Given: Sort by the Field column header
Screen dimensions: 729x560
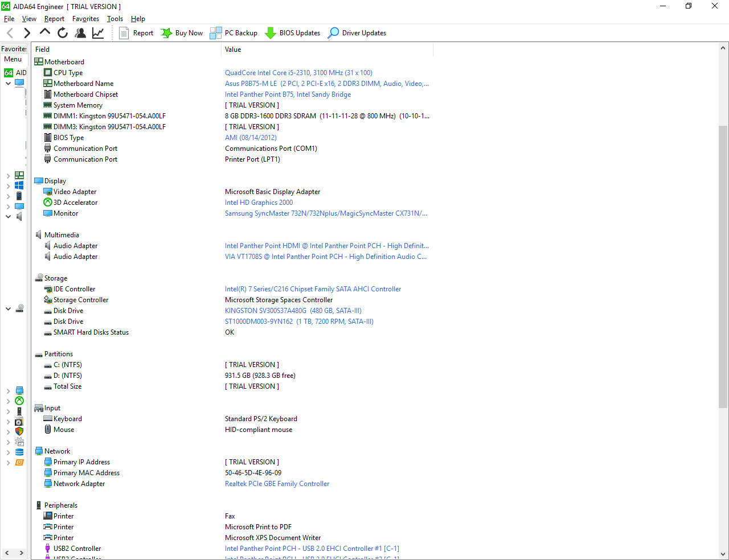Looking at the screenshot, I should point(126,50).
